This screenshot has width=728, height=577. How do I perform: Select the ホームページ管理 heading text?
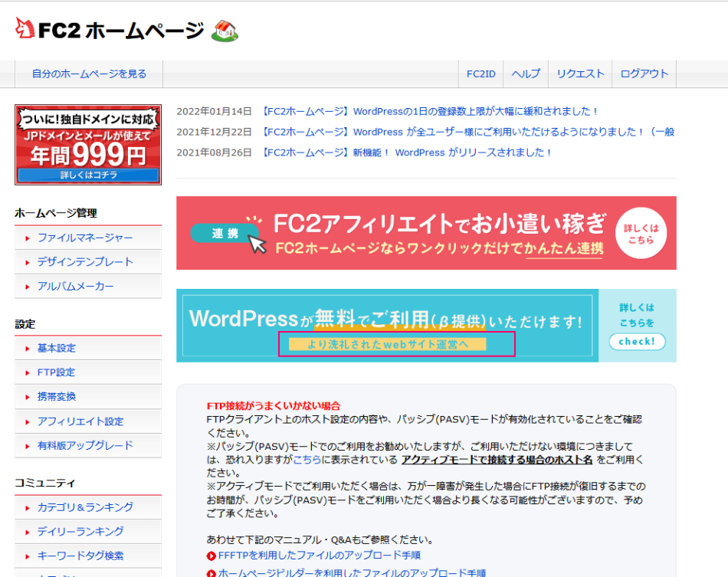56,213
